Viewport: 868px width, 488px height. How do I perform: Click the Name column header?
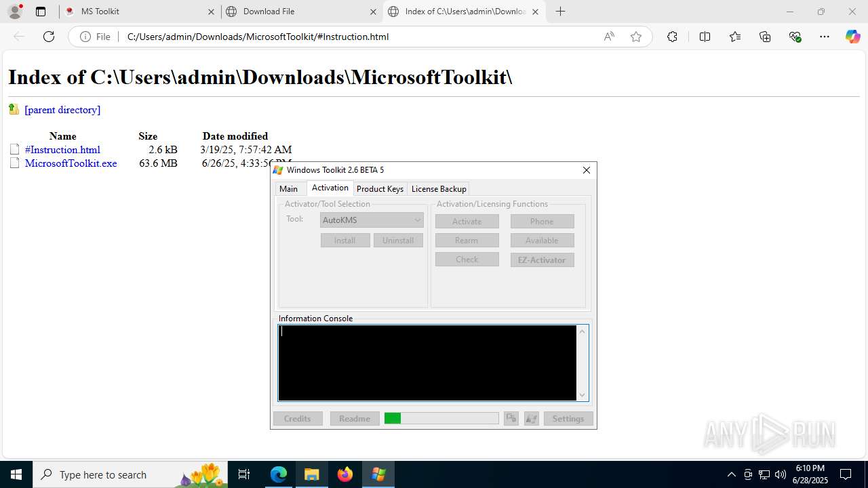(63, 136)
